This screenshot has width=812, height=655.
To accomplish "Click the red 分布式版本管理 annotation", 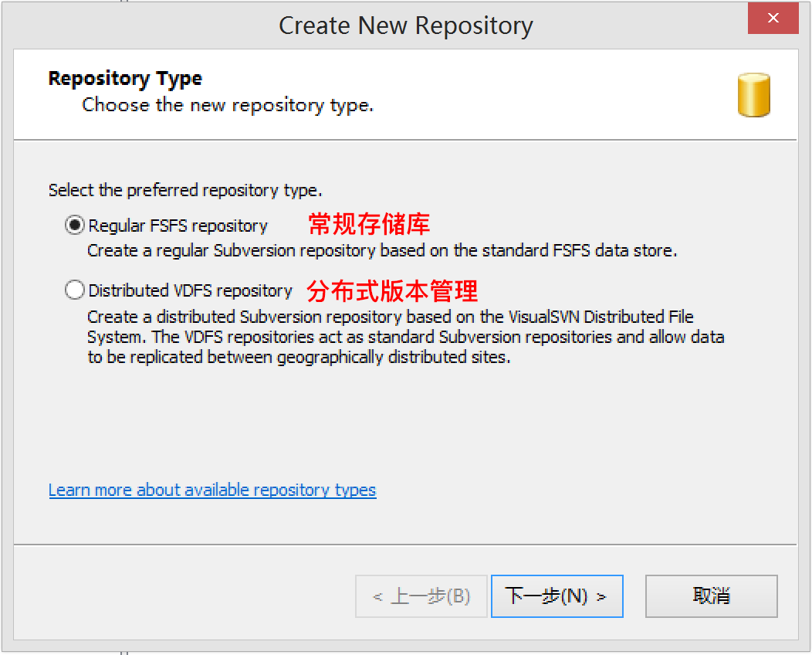I will [x=392, y=290].
